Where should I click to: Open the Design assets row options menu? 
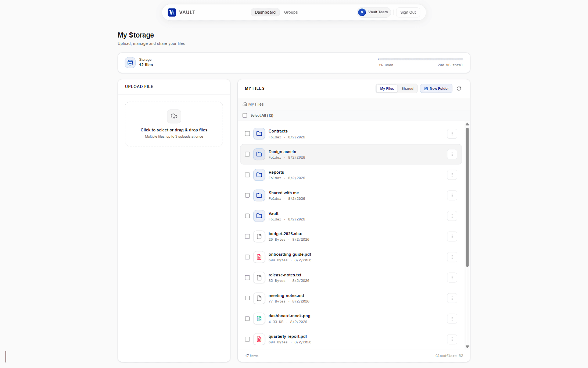pos(452,154)
